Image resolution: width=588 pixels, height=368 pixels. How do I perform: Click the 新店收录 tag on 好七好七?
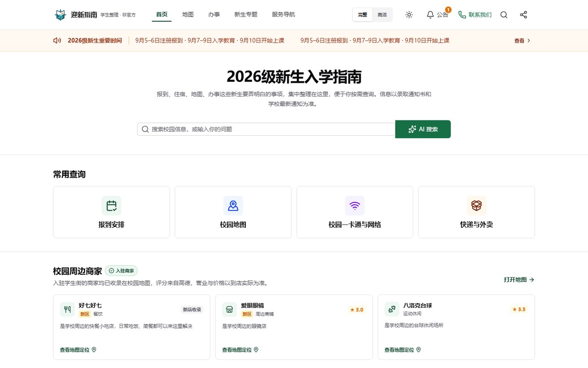click(x=192, y=310)
